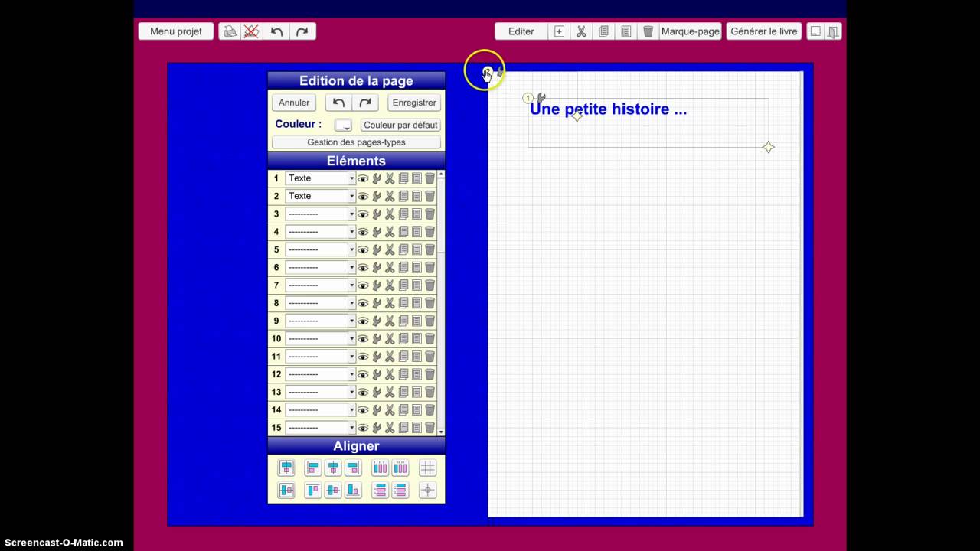Click the crosshair center icon in Aligner
980x551 pixels.
pyautogui.click(x=427, y=491)
